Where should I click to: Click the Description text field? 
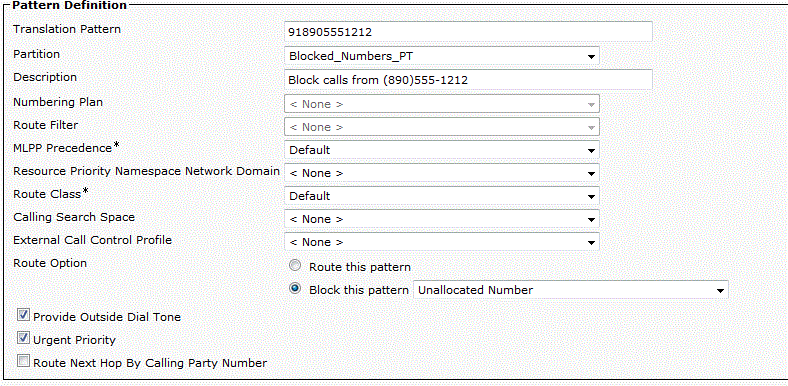[468, 79]
